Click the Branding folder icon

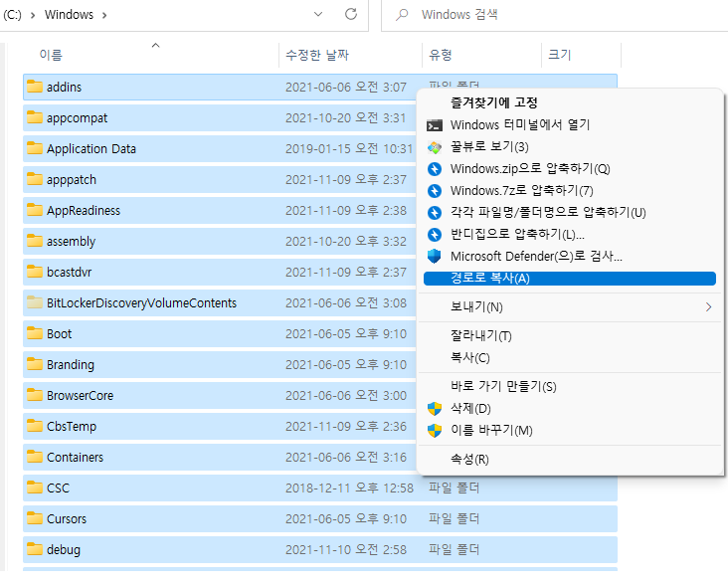[35, 364]
